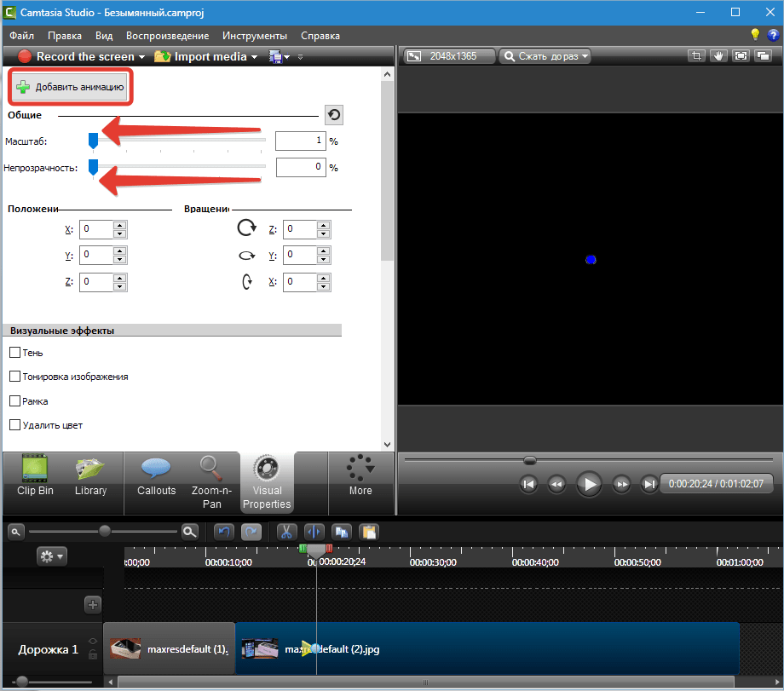Click the Масштаб slider handle
Image resolution: width=784 pixels, height=691 pixels.
pos(93,140)
